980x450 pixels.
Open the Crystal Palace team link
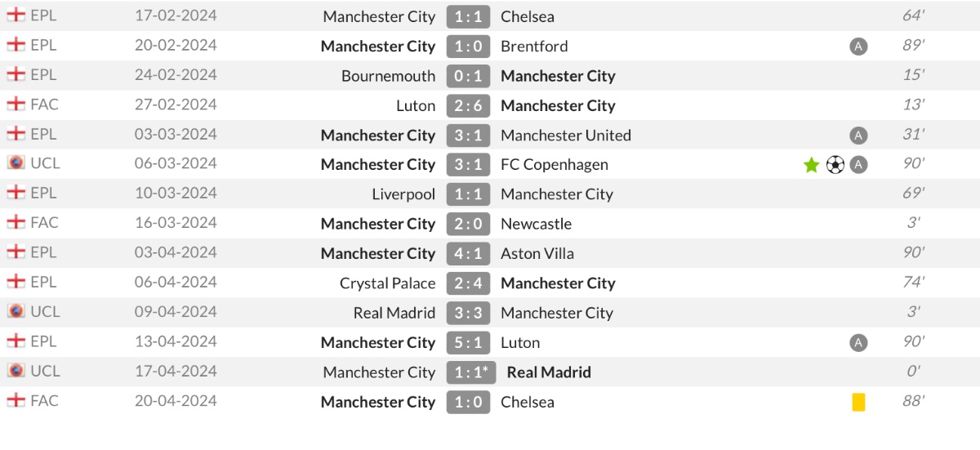(388, 283)
